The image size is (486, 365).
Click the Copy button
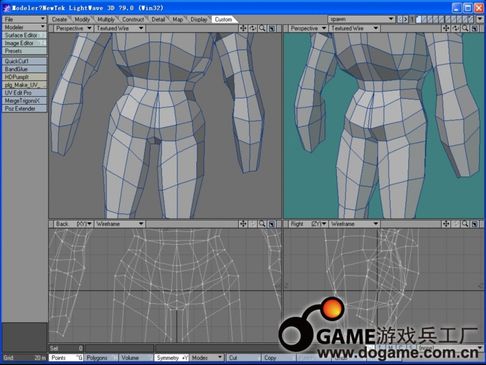coord(279,358)
